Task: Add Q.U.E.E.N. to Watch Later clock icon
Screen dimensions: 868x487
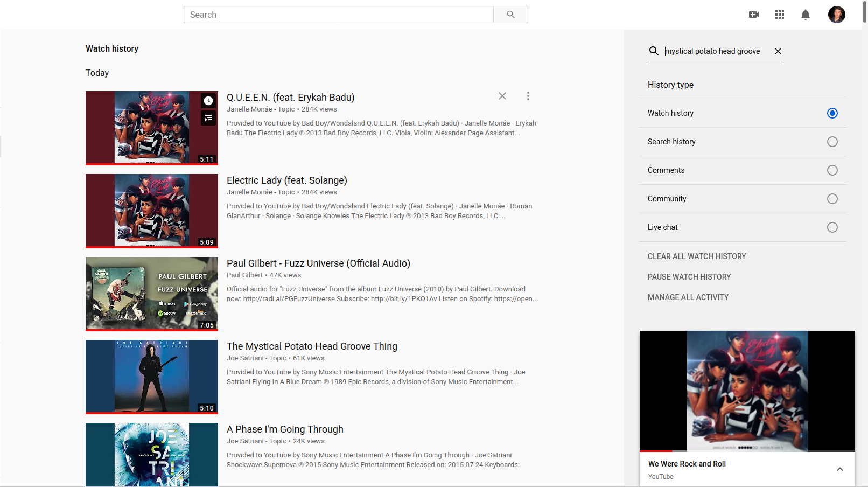Action: coord(208,101)
